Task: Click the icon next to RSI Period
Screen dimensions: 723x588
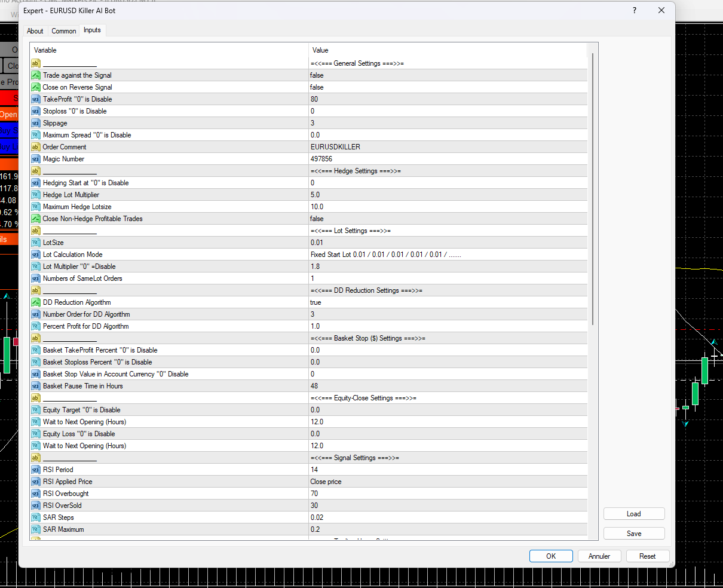Action: point(36,470)
